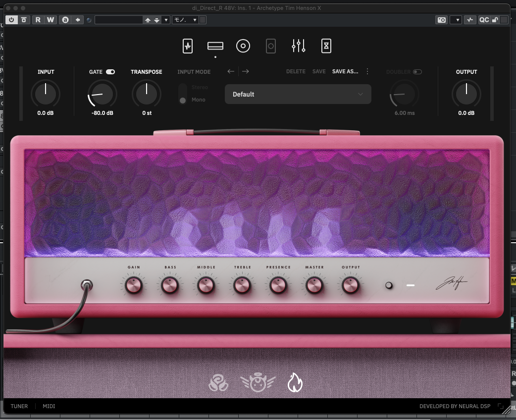
Task: Click the copy A to B arrow button
Action: pyautogui.click(x=77, y=20)
